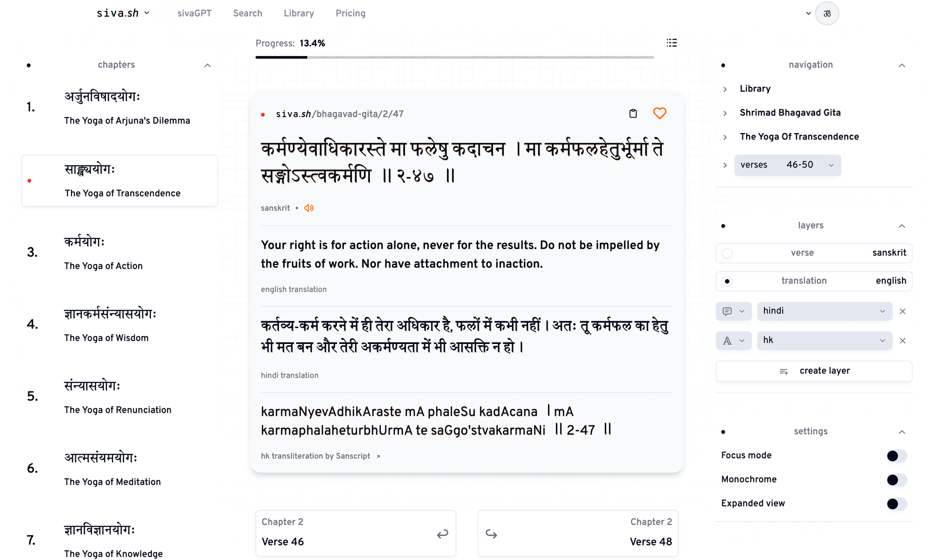The width and height of the screenshot is (934, 560).
Task: Click the previous verse return arrow icon
Action: 442,534
